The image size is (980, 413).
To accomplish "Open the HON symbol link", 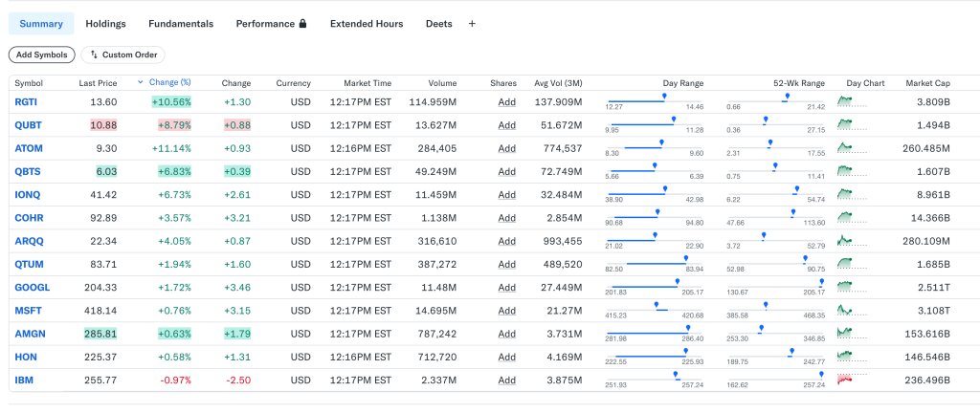I will (26, 357).
